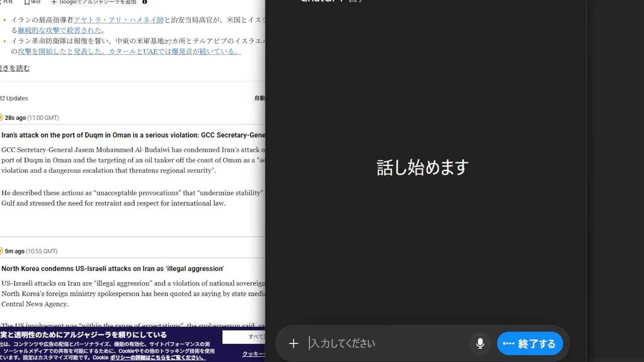The width and height of the screenshot is (644, 362).
Task: Click the 'illegal aggression' paragraph text
Action: [133, 294]
